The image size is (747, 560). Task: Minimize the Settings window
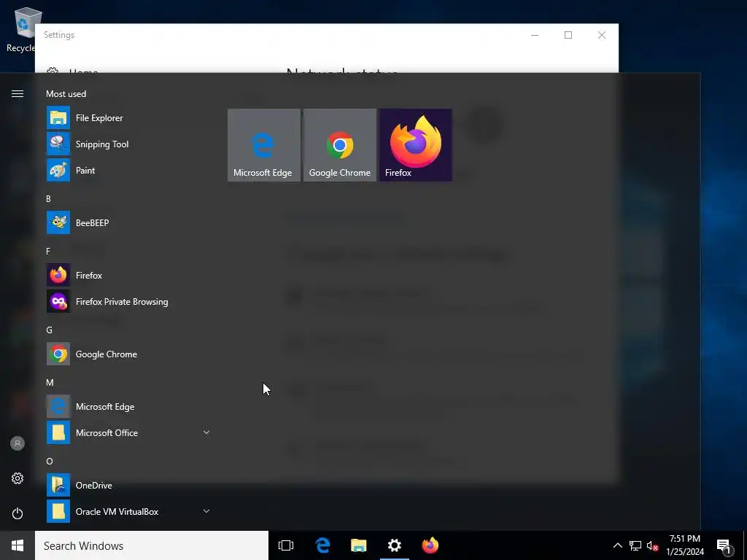[x=535, y=35]
